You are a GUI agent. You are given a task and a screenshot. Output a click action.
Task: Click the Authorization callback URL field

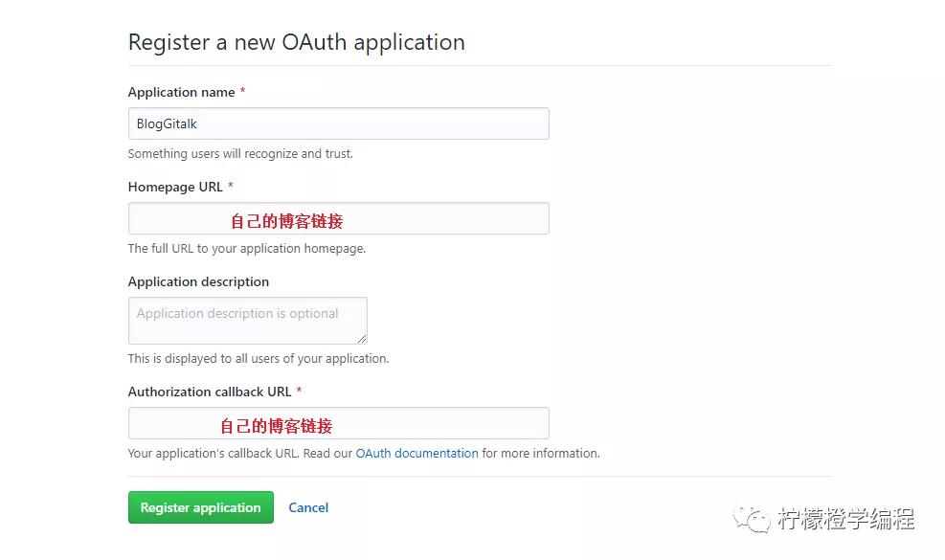[x=338, y=423]
